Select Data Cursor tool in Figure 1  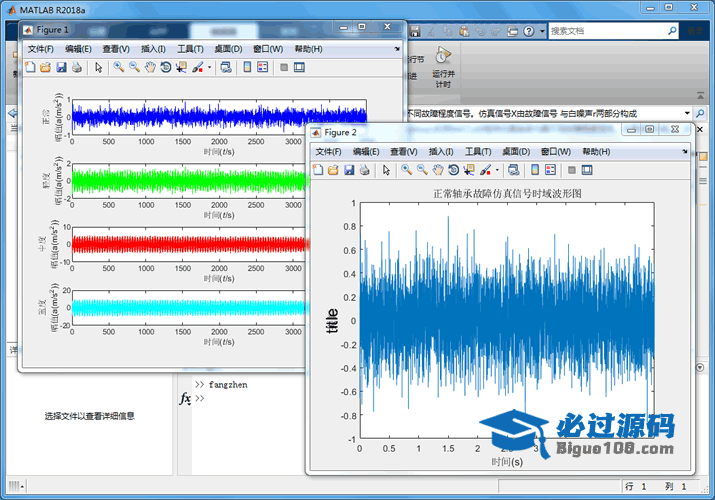(x=181, y=67)
